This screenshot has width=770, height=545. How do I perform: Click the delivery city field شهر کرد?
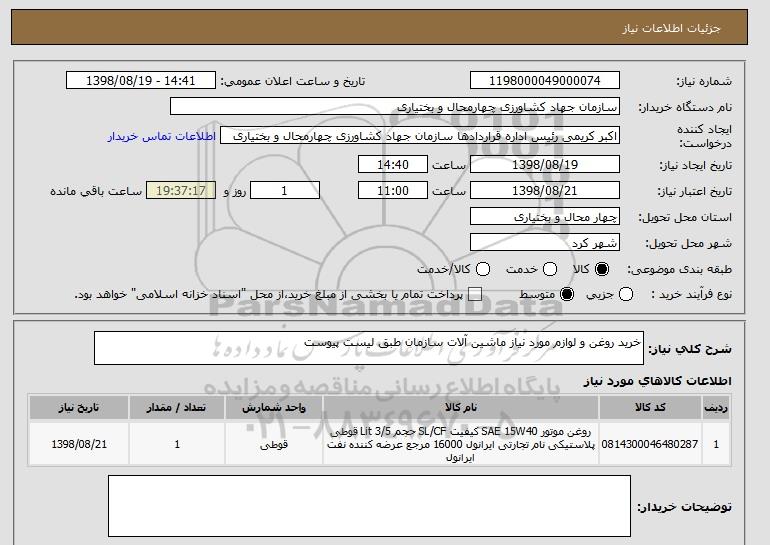tap(545, 243)
